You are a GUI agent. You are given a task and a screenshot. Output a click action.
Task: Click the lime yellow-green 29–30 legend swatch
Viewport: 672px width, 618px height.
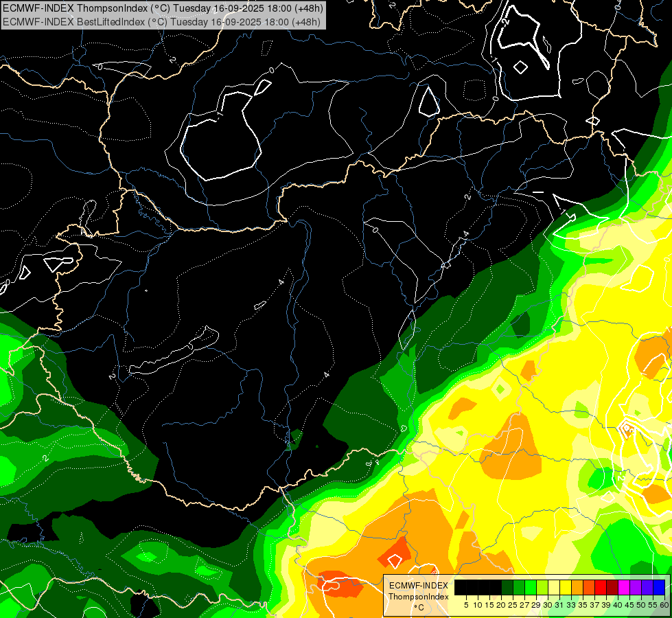542,588
